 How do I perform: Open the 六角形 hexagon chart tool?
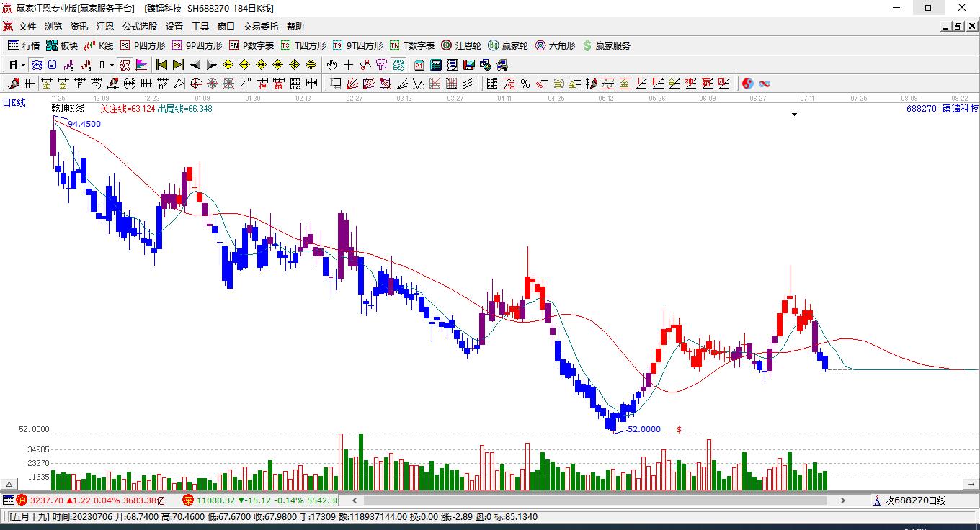[x=555, y=45]
